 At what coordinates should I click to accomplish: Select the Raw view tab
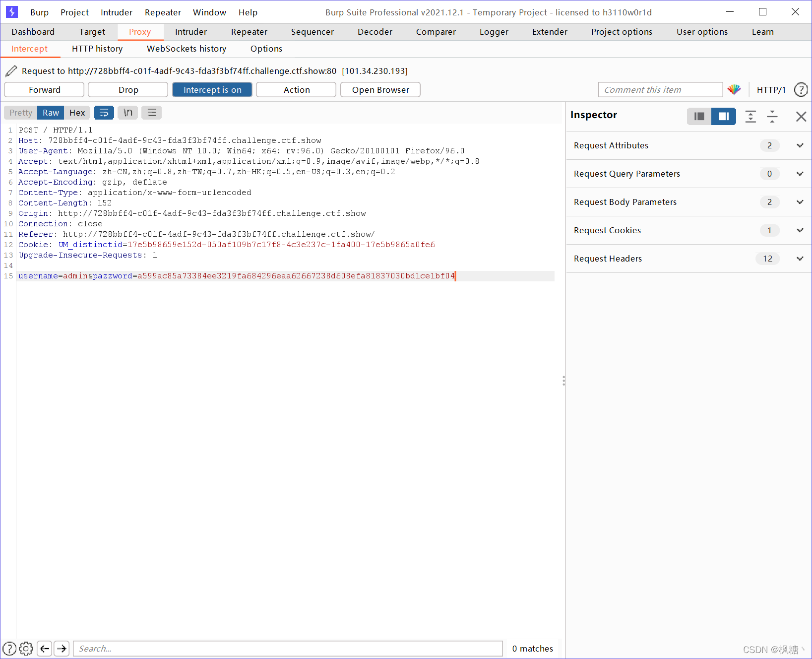pos(51,113)
